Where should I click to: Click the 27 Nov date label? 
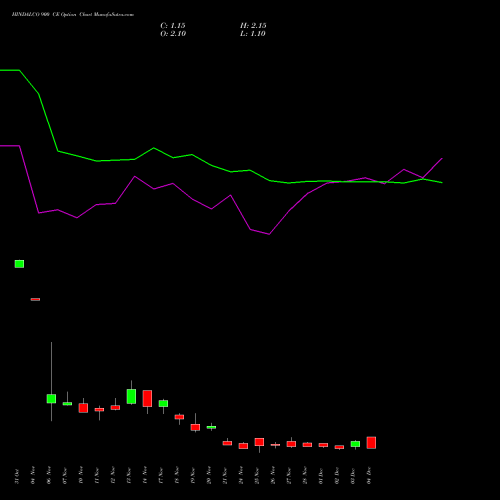pyautogui.click(x=289, y=476)
